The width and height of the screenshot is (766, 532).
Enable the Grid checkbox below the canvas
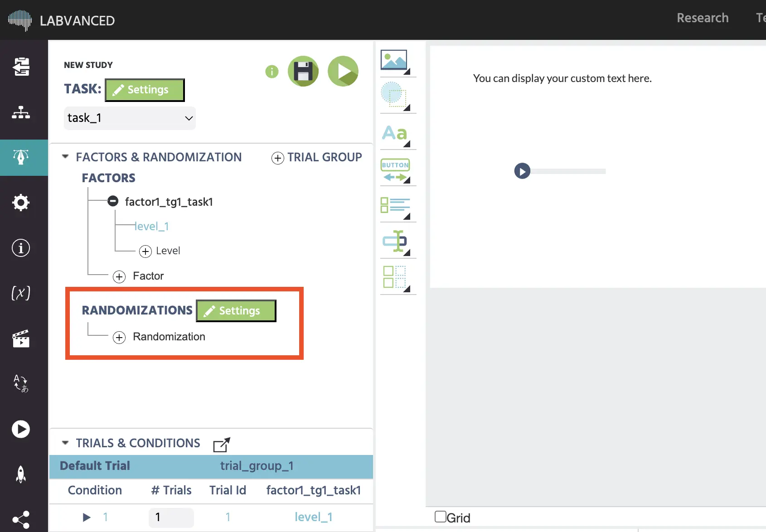pyautogui.click(x=440, y=516)
